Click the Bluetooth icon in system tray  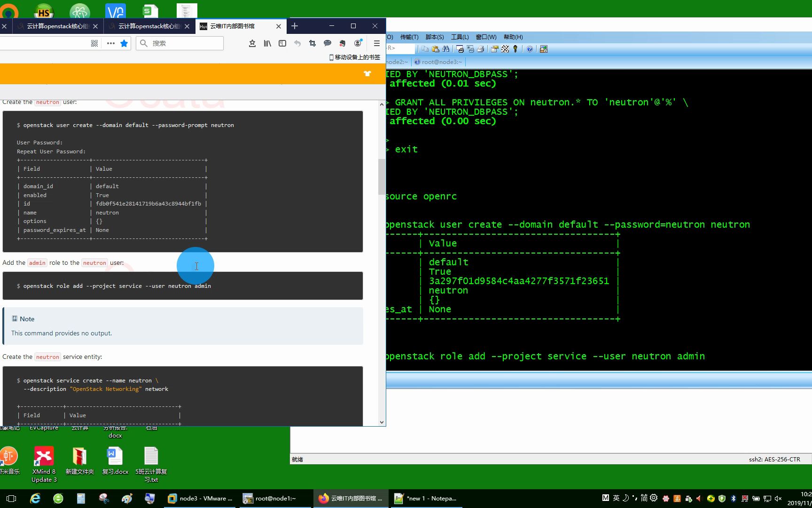[734, 499]
